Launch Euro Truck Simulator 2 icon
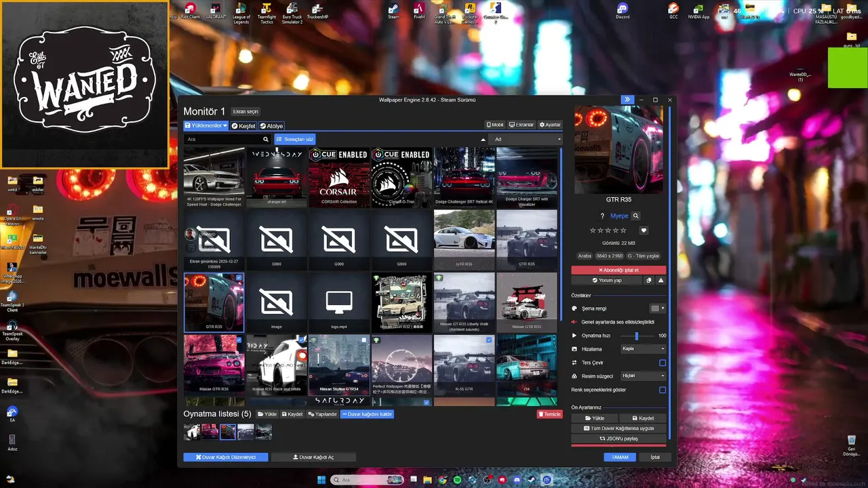868x488 pixels. tap(292, 13)
